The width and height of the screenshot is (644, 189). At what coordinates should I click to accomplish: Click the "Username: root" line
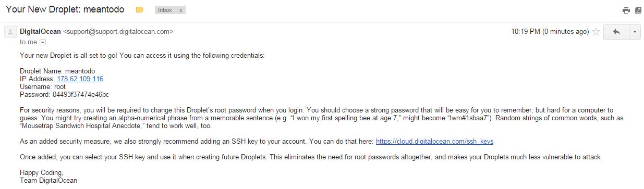coord(43,86)
